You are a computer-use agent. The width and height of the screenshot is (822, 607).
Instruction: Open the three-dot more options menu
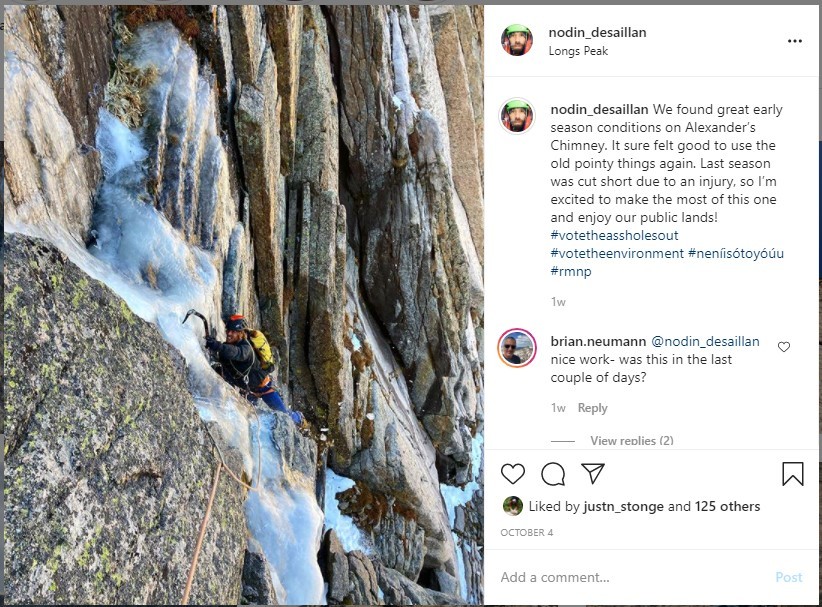tap(794, 41)
